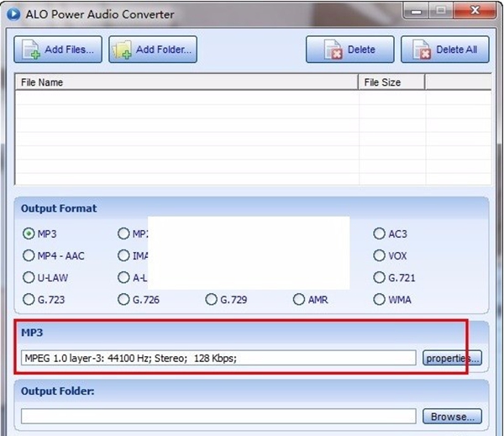Click the File Name column header

186,82
